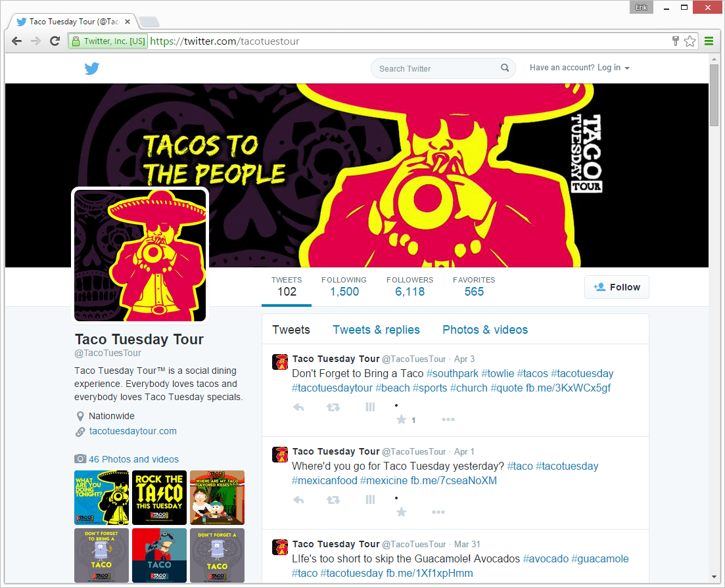
Task: Click the green SSL lock badge
Action: 108,41
